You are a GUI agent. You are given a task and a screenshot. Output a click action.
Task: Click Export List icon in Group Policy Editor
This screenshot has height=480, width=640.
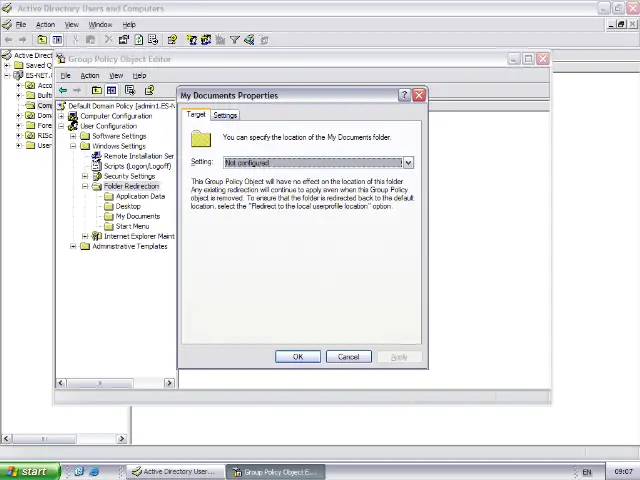point(130,90)
